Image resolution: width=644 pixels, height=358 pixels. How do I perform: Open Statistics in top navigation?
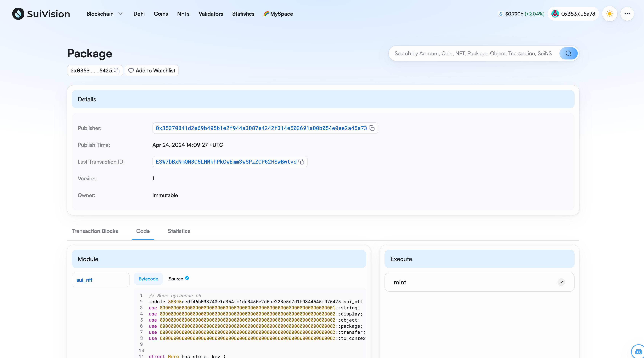pyautogui.click(x=243, y=14)
